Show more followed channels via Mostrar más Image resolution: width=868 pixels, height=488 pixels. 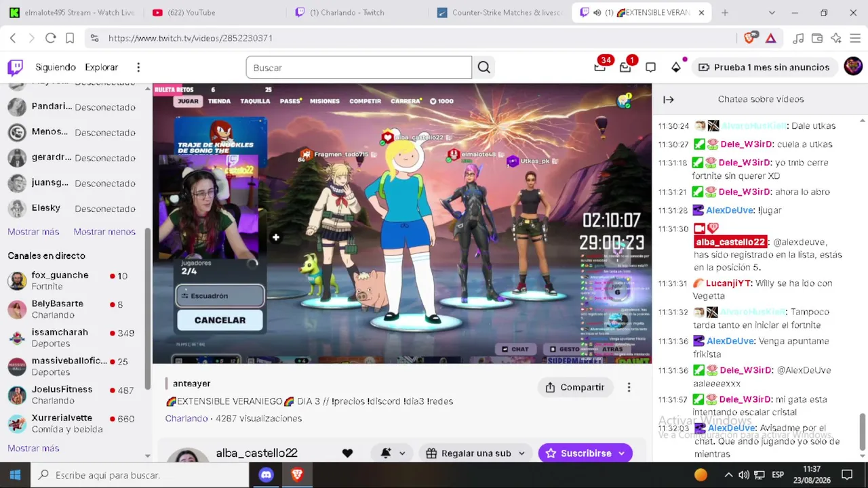click(x=33, y=232)
